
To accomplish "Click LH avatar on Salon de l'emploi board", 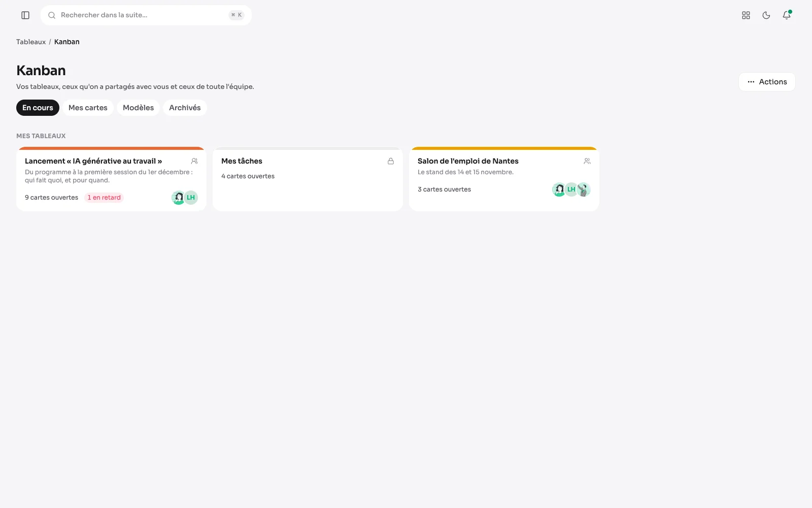I will [571, 189].
